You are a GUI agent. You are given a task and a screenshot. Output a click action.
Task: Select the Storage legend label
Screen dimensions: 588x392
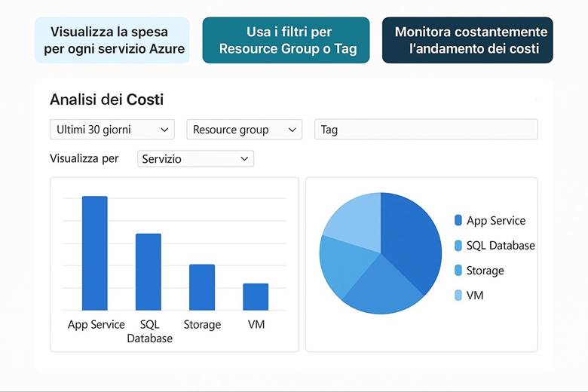point(485,271)
